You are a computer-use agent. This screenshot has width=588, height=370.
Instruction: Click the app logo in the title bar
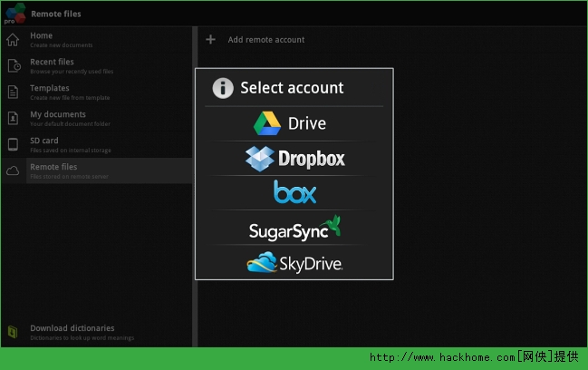[x=14, y=13]
